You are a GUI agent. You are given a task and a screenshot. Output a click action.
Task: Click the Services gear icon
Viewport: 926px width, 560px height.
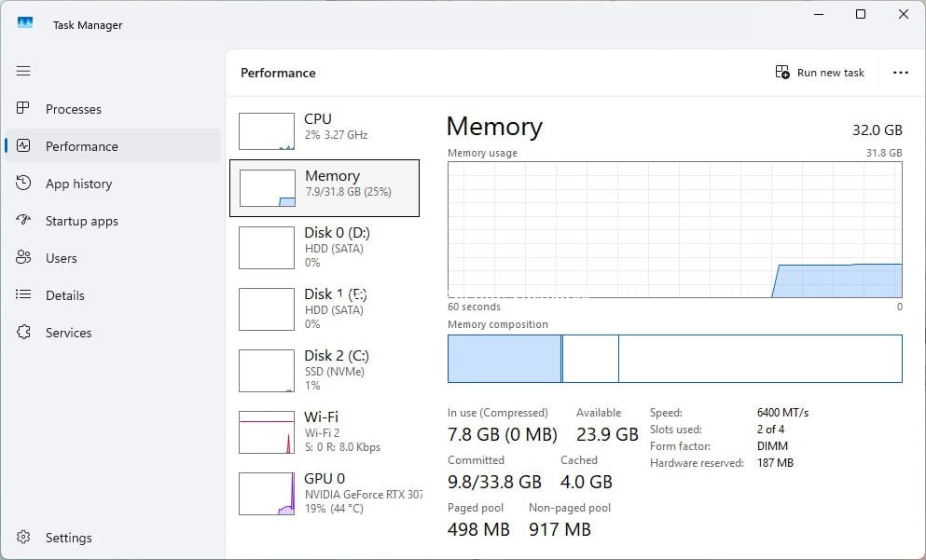(24, 333)
